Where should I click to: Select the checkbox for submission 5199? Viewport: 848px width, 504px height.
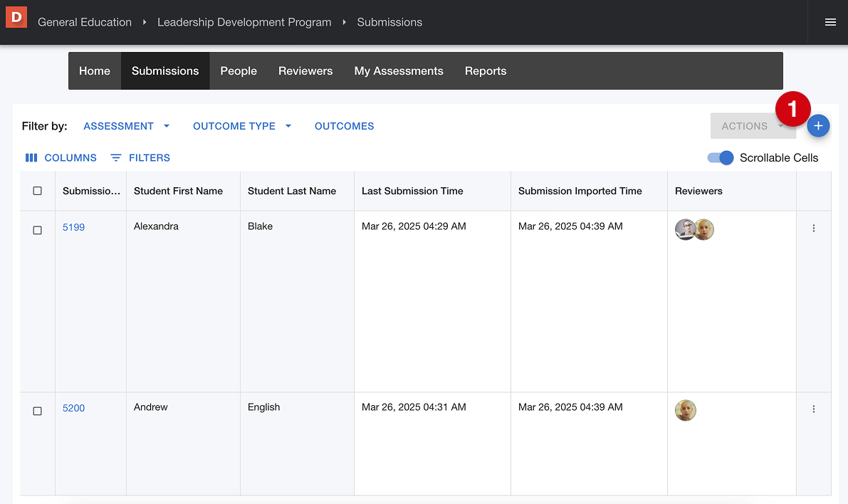pos(38,230)
